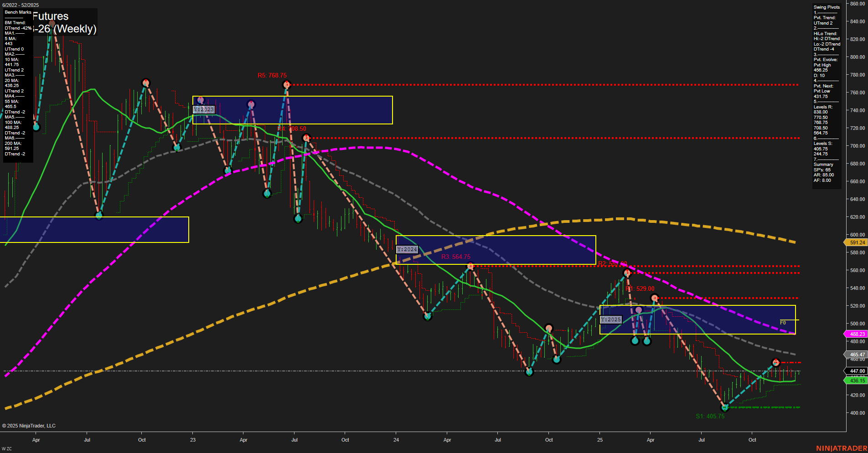Screen dimensions: 868x453
Task: Select the "25" year label on time axis
Action: click(x=600, y=440)
